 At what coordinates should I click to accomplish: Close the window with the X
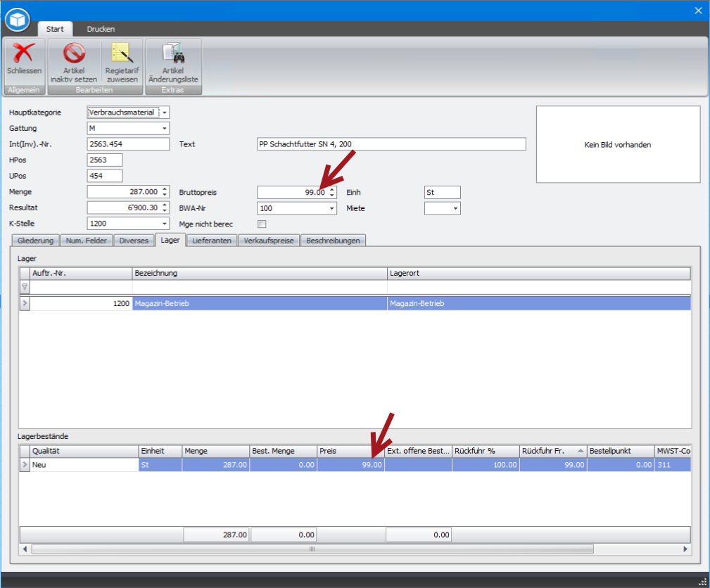click(698, 11)
